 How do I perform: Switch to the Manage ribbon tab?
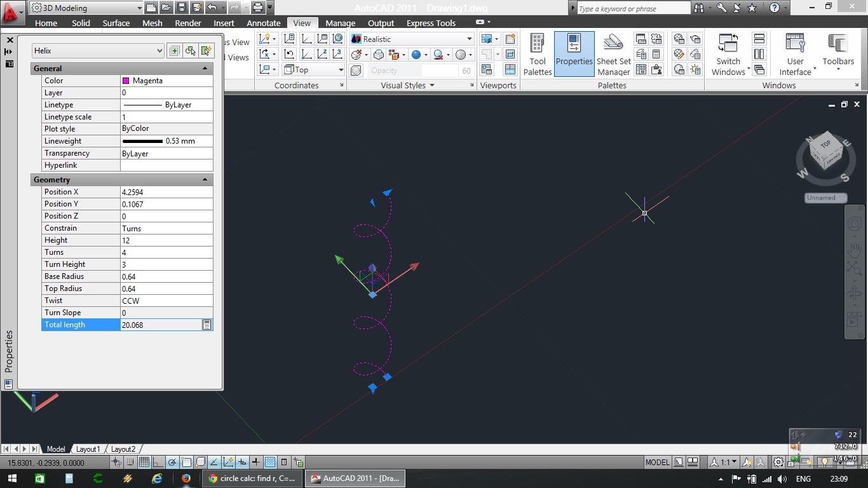coord(340,23)
